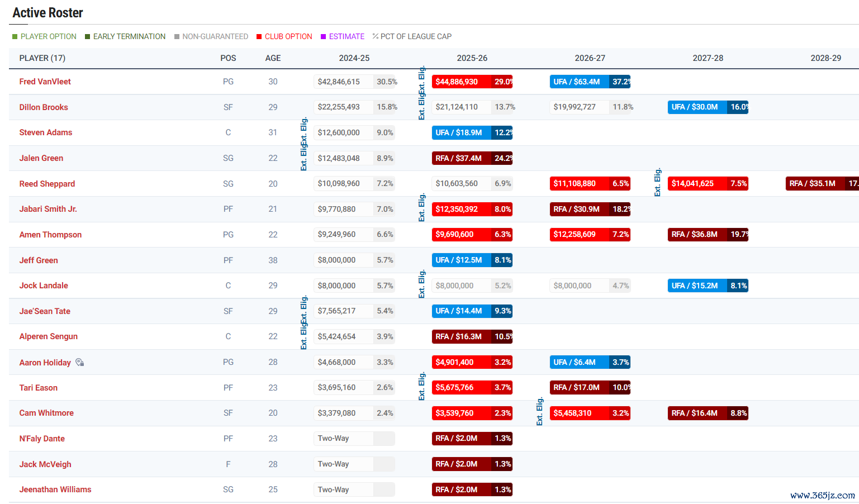
Task: Open Tari Eason's player page
Action: click(39, 388)
